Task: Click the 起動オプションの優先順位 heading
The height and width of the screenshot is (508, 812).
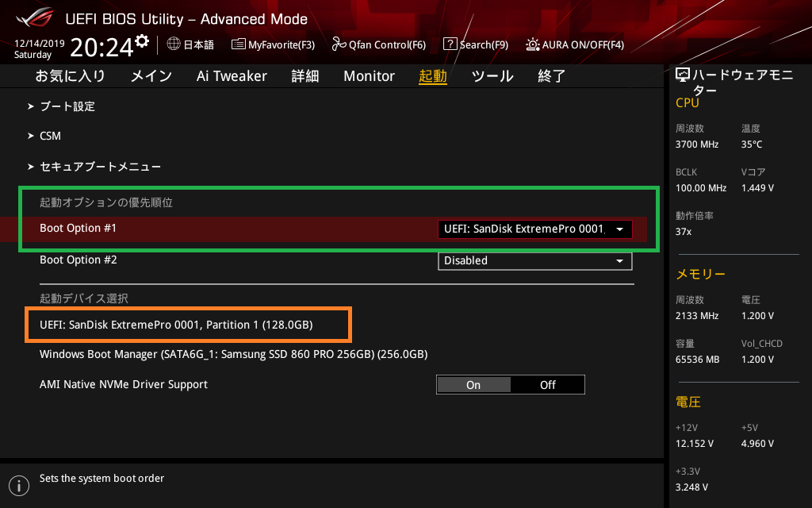Action: 106,202
